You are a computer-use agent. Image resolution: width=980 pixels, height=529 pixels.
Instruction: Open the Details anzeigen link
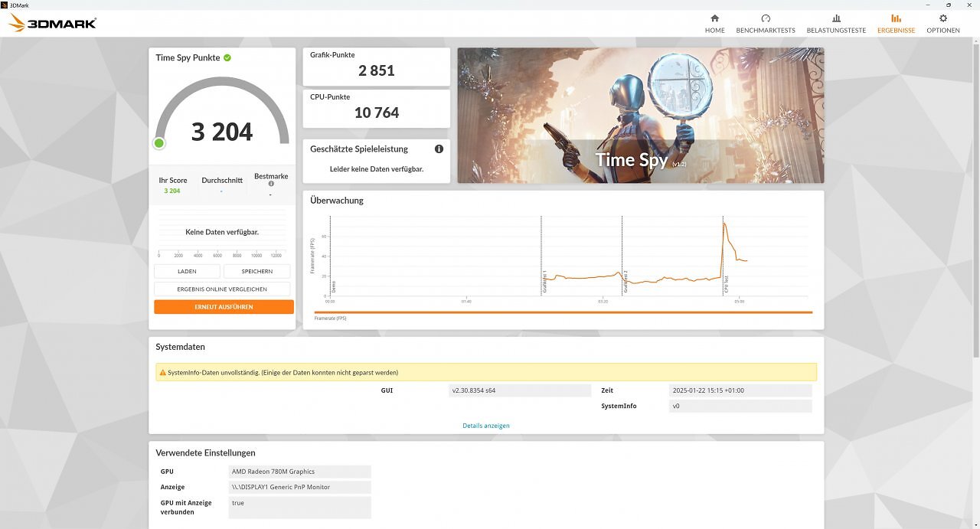click(485, 426)
